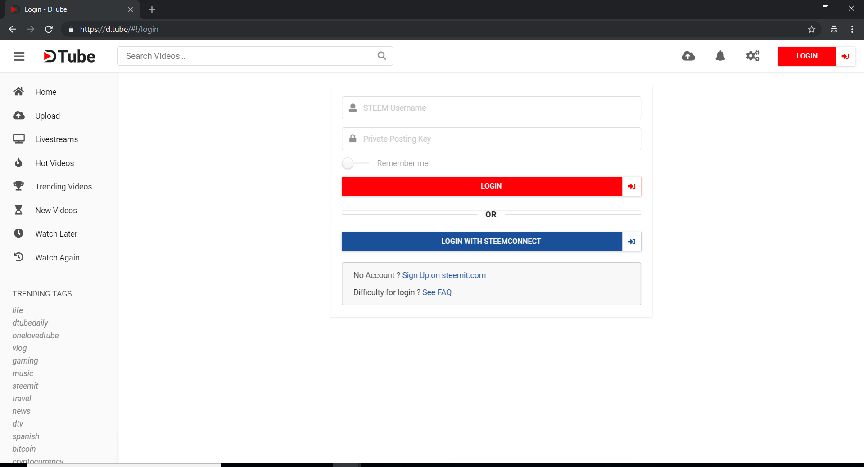Select the 'vlog' trending tag
The height and width of the screenshot is (467, 868).
[19, 348]
